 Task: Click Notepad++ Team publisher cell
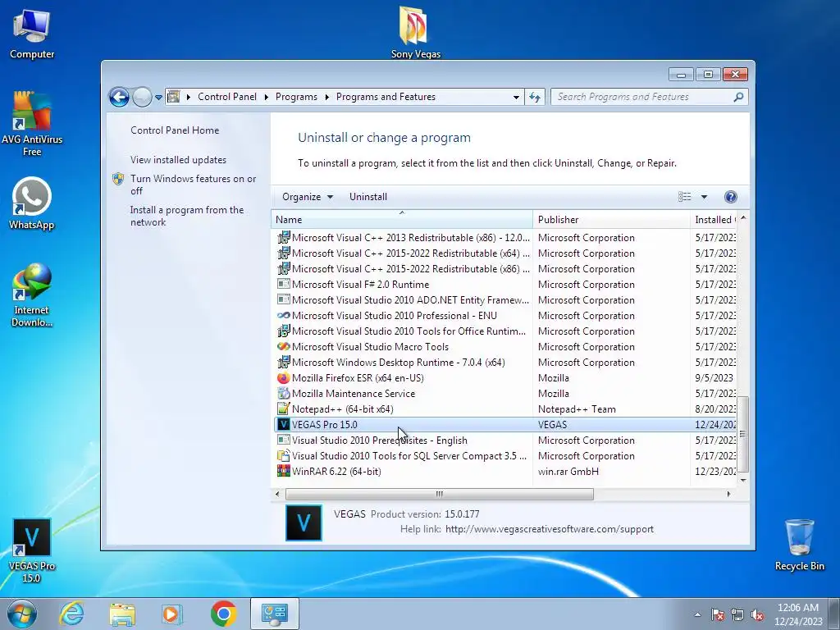click(x=577, y=409)
